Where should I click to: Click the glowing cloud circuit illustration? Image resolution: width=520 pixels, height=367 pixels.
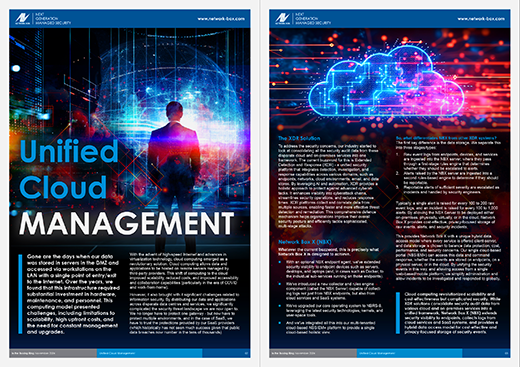click(x=387, y=82)
